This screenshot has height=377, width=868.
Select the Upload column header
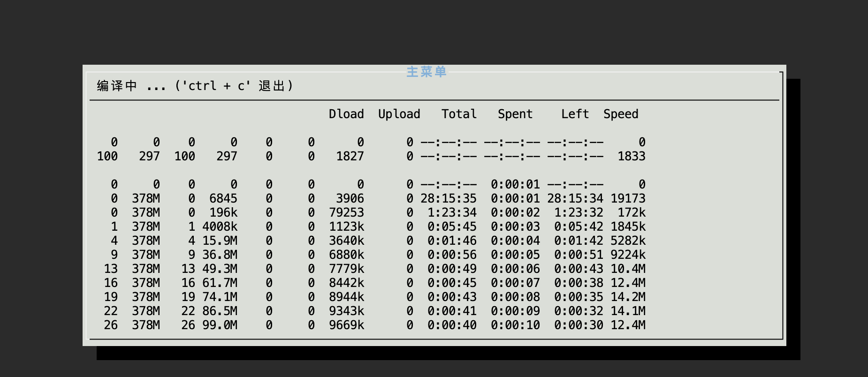pos(399,114)
